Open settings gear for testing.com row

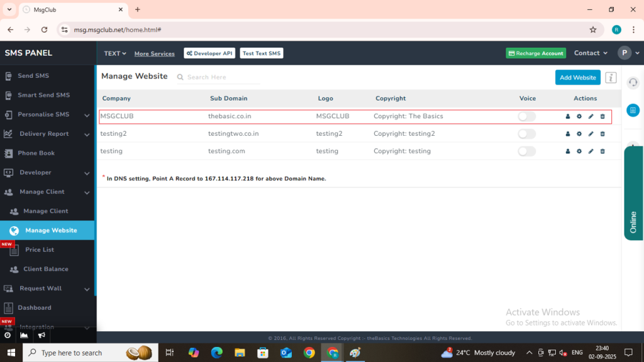(x=579, y=151)
